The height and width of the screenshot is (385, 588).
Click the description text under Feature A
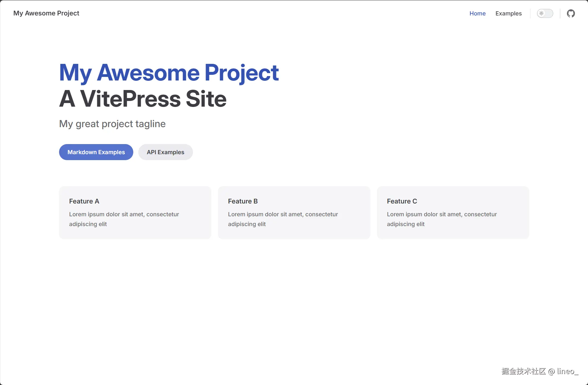pos(124,219)
